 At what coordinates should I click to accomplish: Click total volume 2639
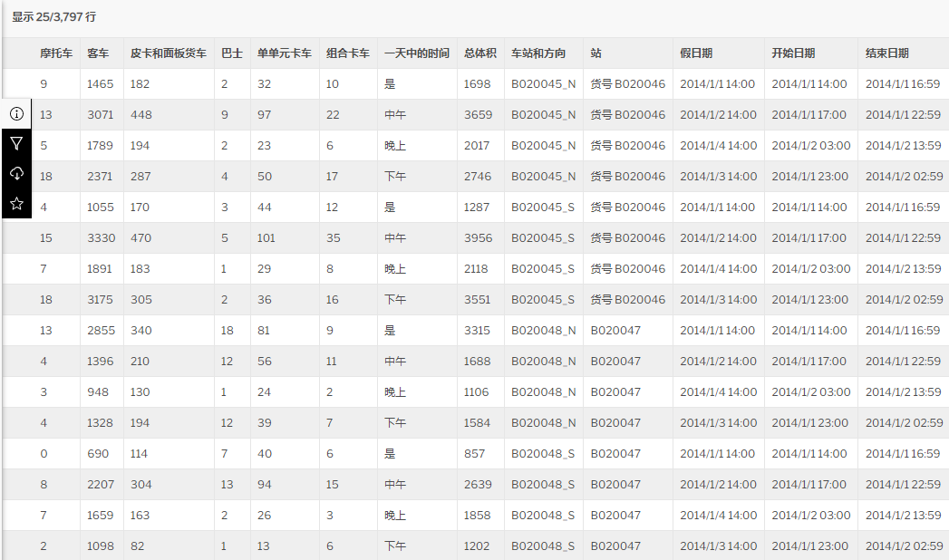pos(479,485)
